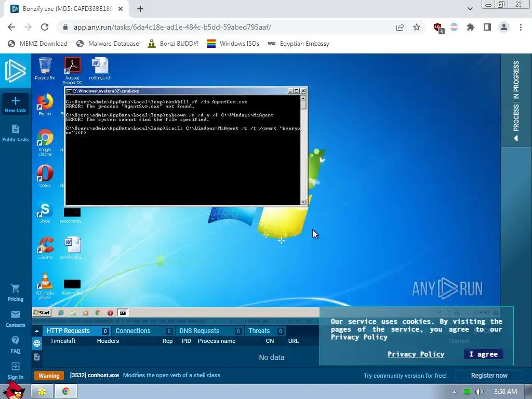The image size is (532, 399).
Task: Open the share page icon in the address bar
Action: (400, 27)
